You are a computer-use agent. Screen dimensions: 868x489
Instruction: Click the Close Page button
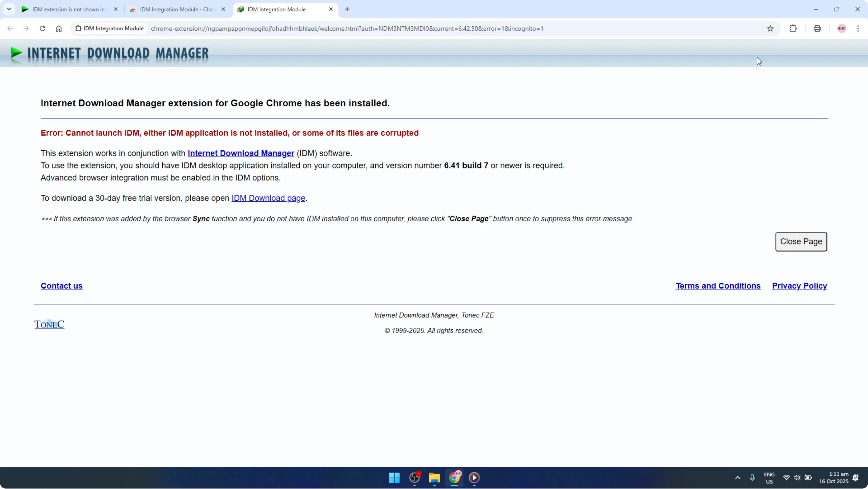801,241
